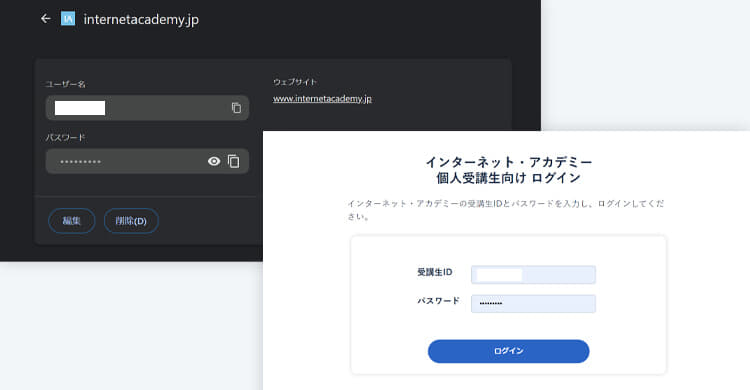
Task: Click the 編集 button
Action: tap(72, 221)
